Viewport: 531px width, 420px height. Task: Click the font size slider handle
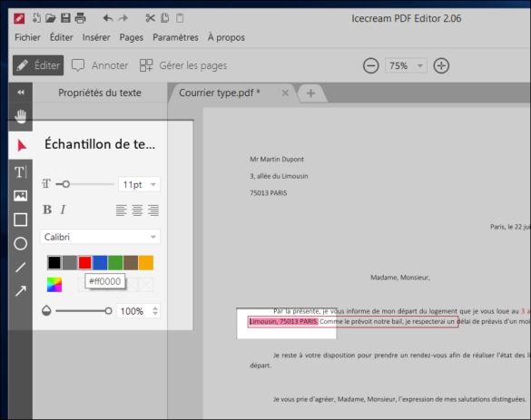pos(66,184)
